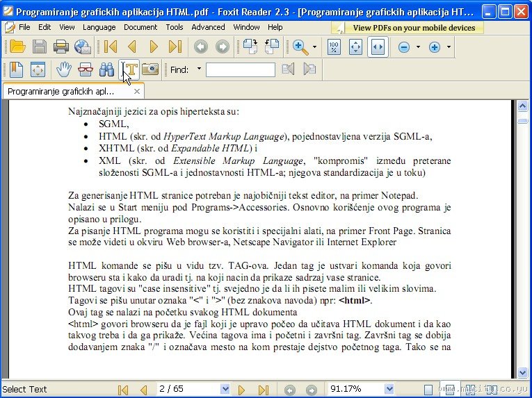The width and height of the screenshot is (532, 398).
Task: Click Previous View button in top toolbar
Action: [201, 47]
